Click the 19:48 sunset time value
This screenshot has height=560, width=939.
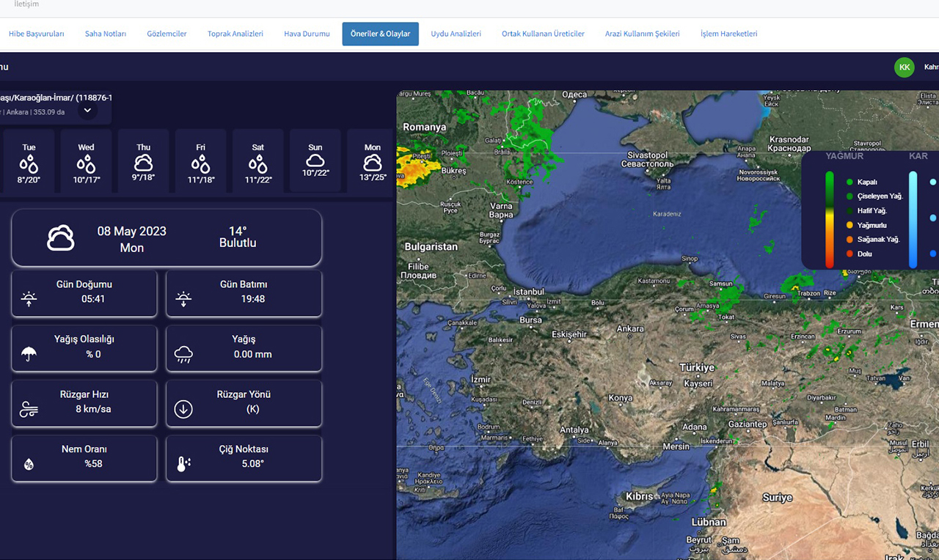click(253, 299)
